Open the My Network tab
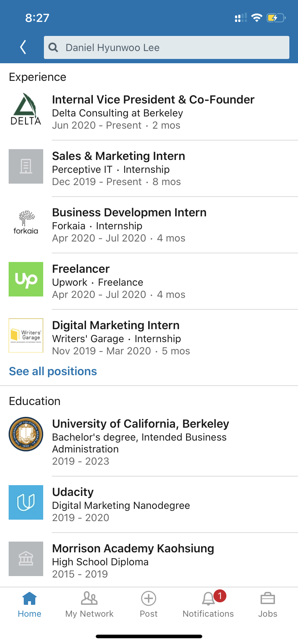Image resolution: width=298 pixels, height=644 pixels. 89,604
